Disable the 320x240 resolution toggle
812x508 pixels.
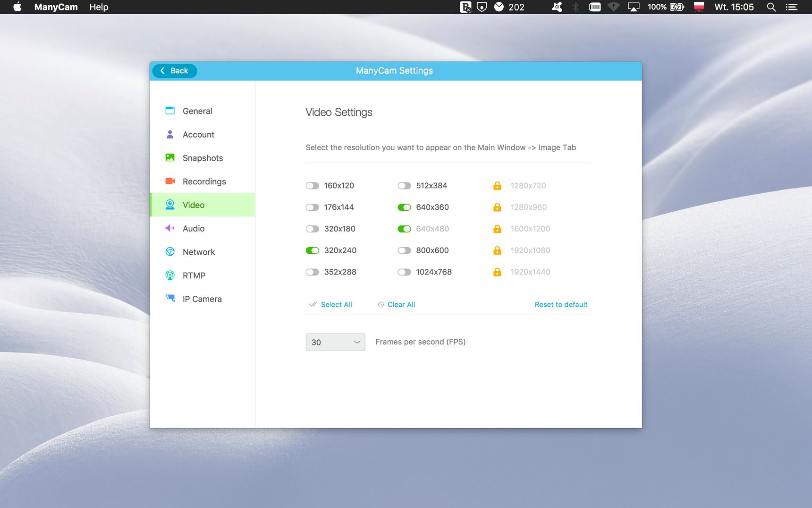[x=312, y=250]
